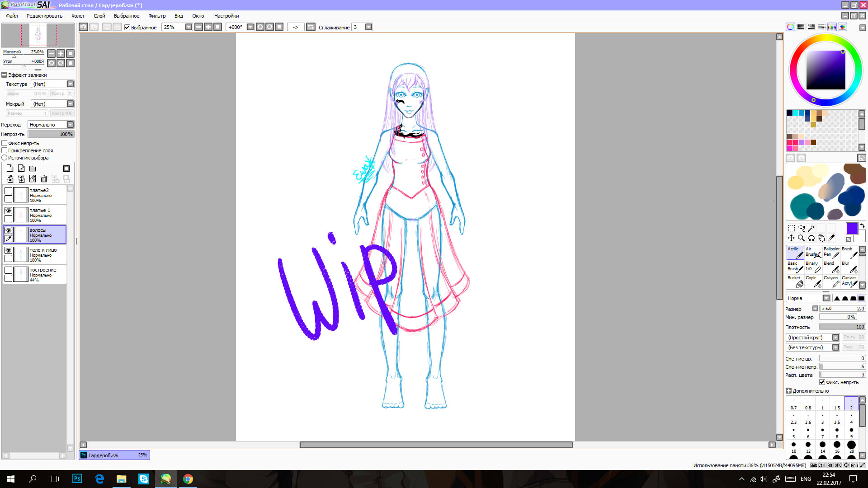868x488 pixels.
Task: Choose the Ballpoint Pen tool
Action: (x=831, y=252)
